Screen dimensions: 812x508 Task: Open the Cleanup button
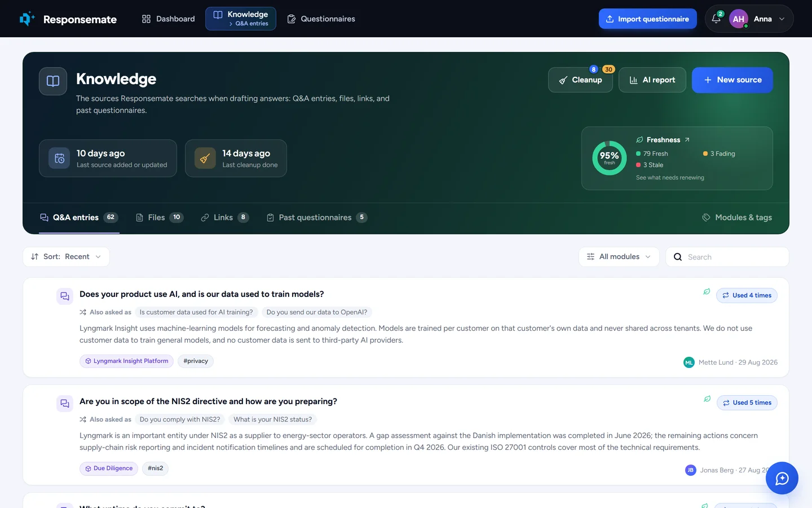[x=580, y=80]
